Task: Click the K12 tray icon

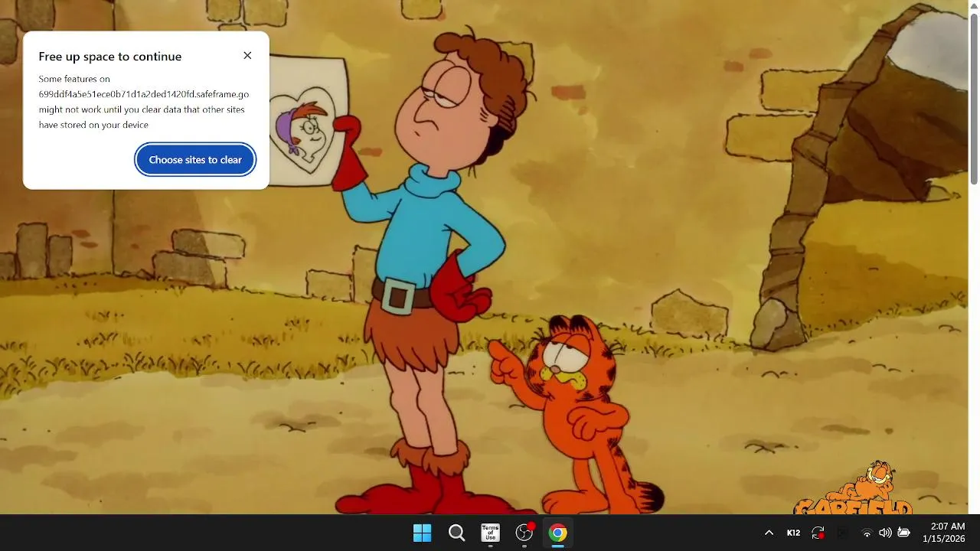Action: point(794,533)
